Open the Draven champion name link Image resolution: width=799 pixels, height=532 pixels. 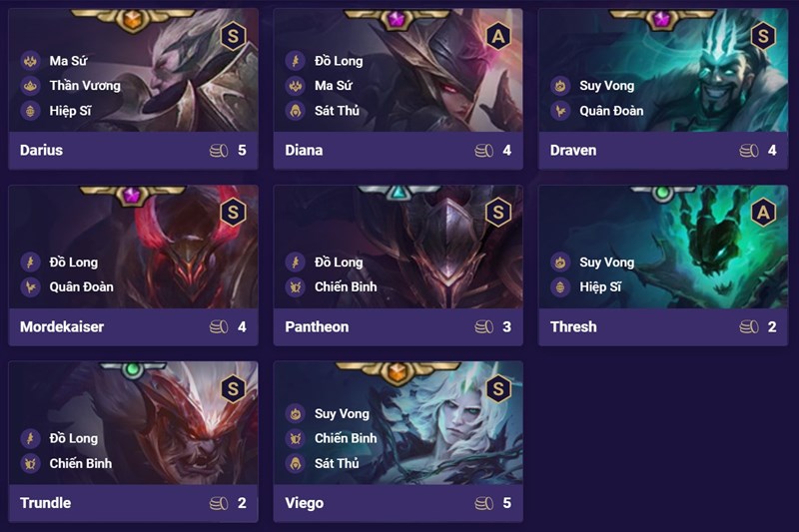pos(572,150)
